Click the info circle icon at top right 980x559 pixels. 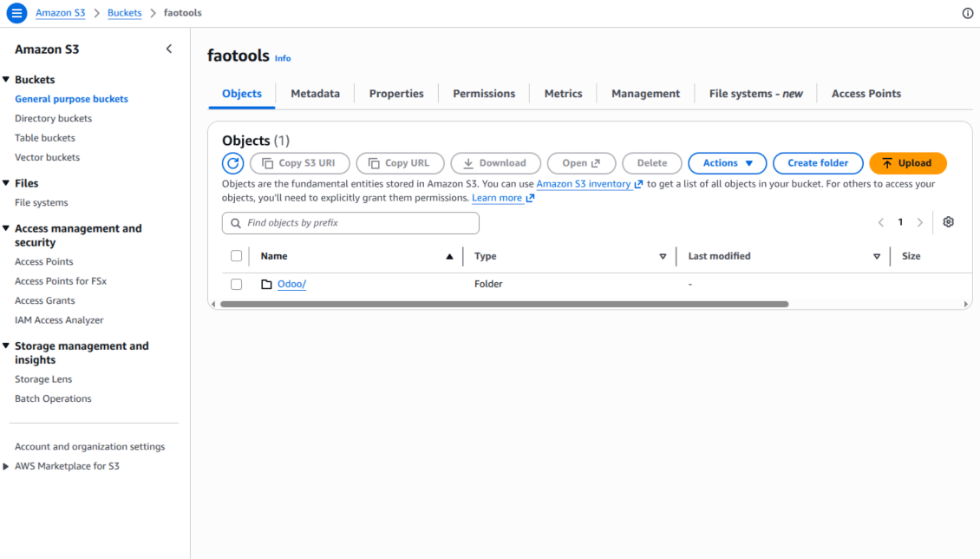pyautogui.click(x=968, y=13)
